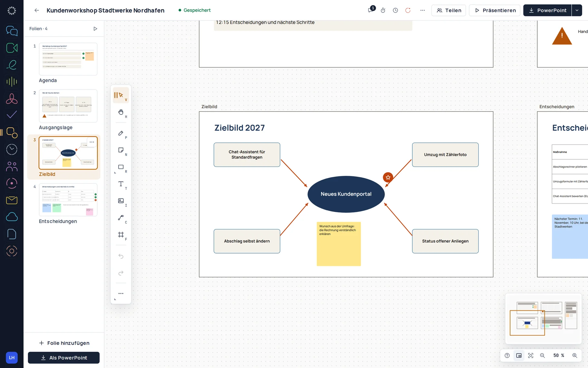This screenshot has width=588, height=368.
Task: Open the timer from top bar
Action: point(383,10)
